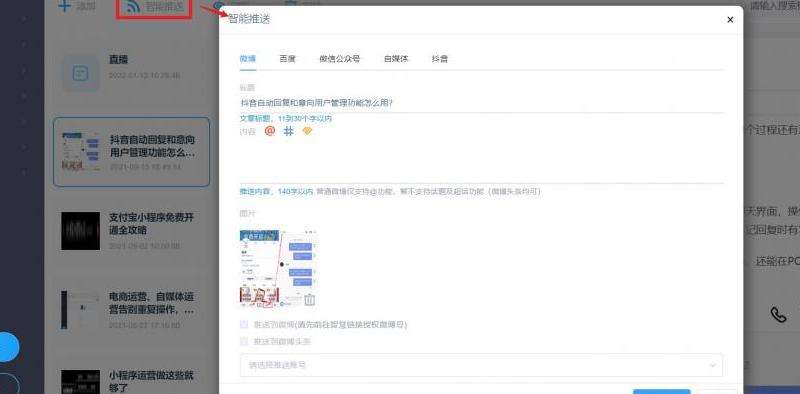Screen dimensions: 800x394
Task: Switch to the 微博 tab
Action: click(x=247, y=59)
